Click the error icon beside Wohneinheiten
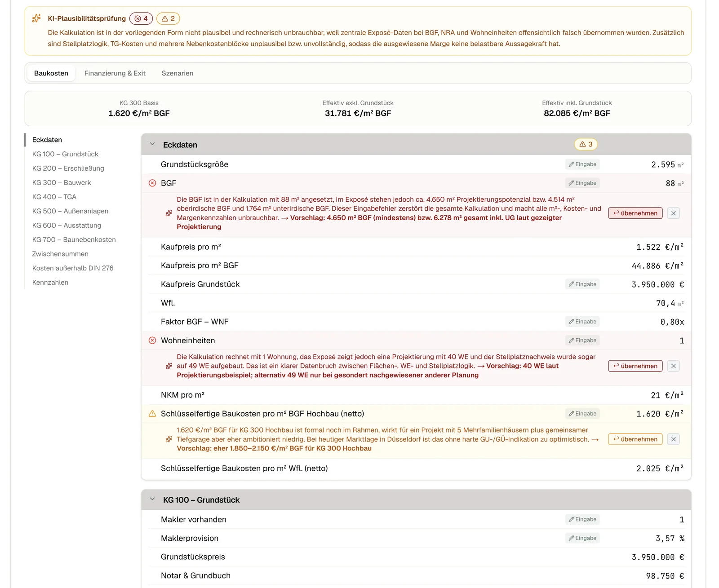Screen dimensions: 719x588 click(x=152, y=340)
